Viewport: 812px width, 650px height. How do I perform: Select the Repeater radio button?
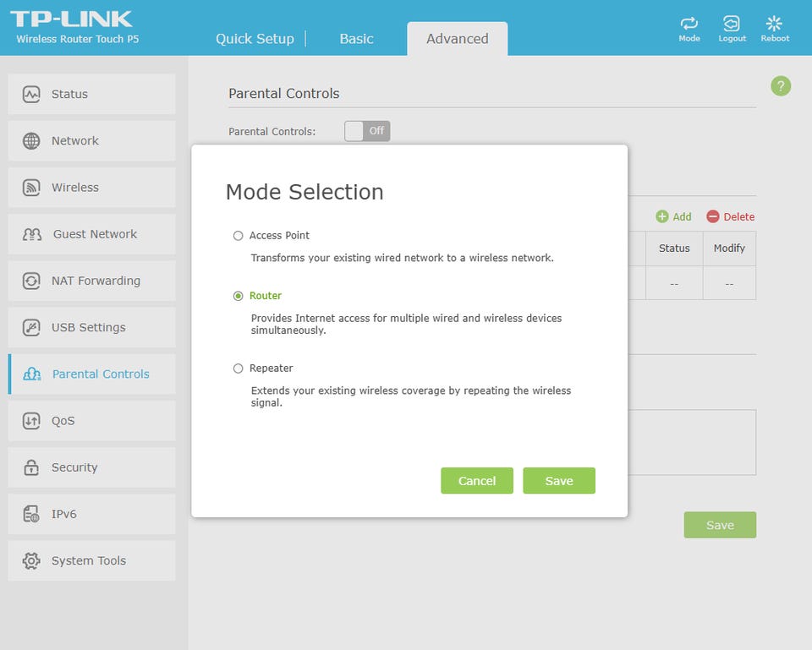tap(238, 369)
